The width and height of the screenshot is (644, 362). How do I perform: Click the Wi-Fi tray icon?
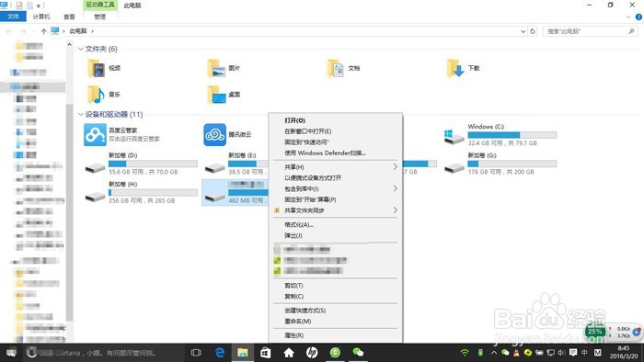(465, 353)
